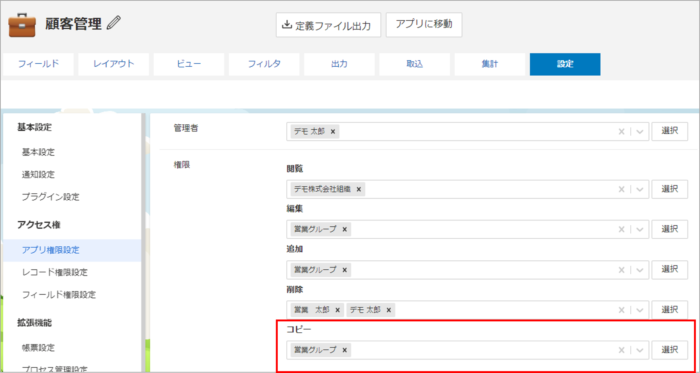Viewport: 700px width, 373px height.
Task: Clear all values in 閲覧 field
Action: [621, 189]
